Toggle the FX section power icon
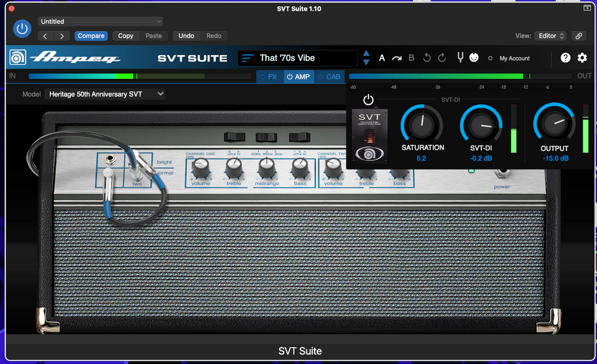Screen dimensions: 597x364 click(262, 77)
